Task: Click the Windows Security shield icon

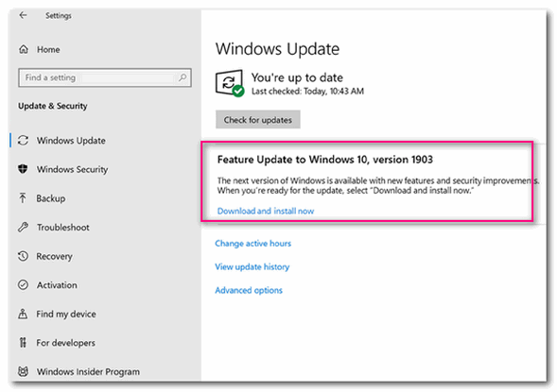Action: click(x=23, y=169)
